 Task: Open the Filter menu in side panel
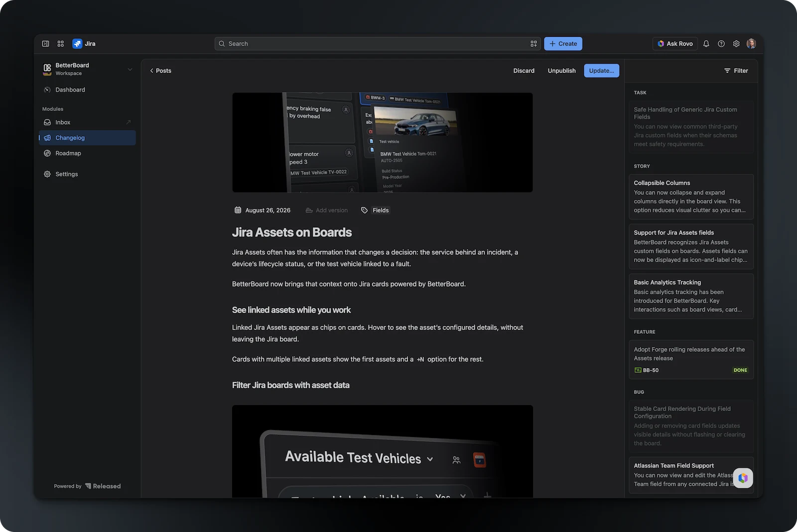click(x=736, y=71)
